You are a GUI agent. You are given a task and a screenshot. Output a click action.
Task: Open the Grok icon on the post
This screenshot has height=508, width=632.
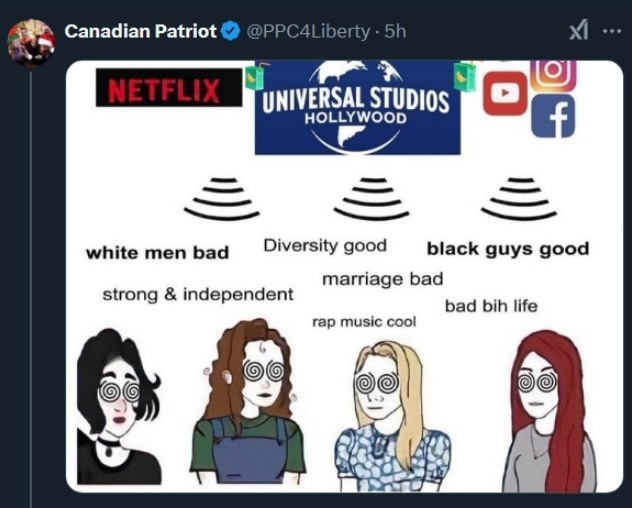(578, 30)
